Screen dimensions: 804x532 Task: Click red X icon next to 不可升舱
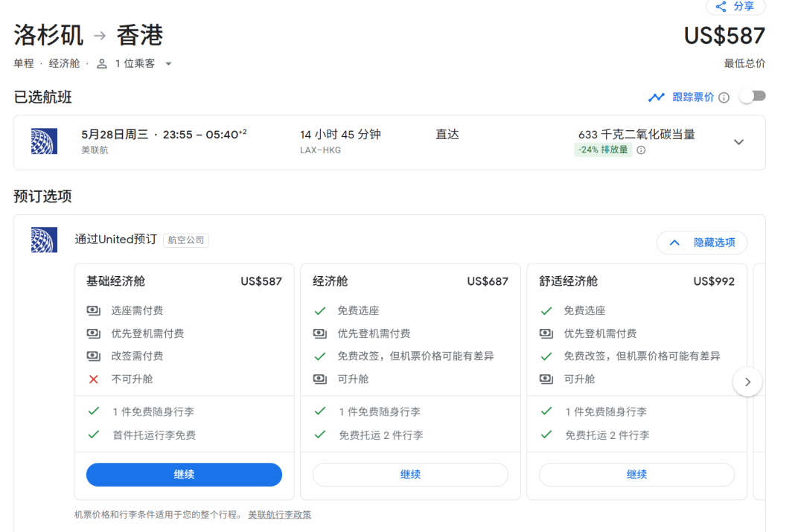pos(93,379)
